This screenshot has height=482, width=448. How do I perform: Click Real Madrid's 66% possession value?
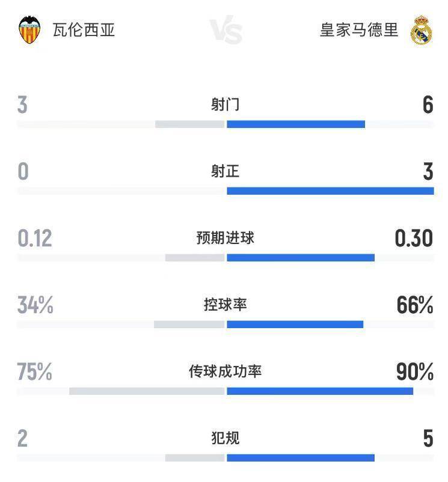click(415, 305)
